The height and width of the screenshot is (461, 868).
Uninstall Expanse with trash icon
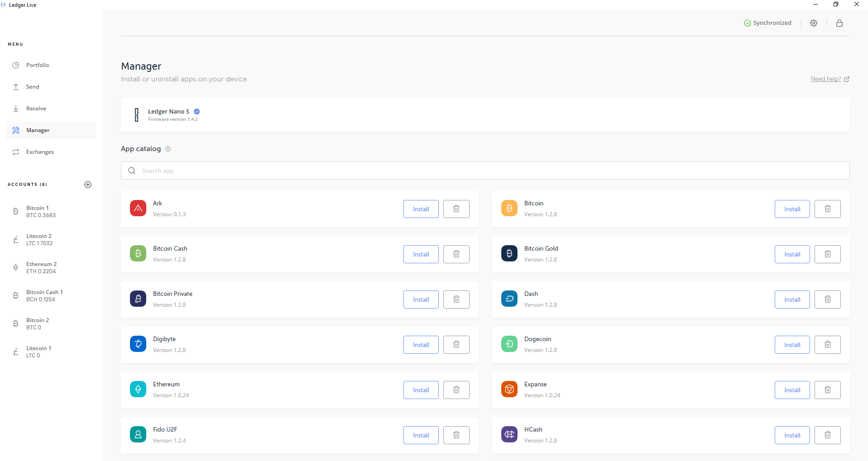point(828,390)
